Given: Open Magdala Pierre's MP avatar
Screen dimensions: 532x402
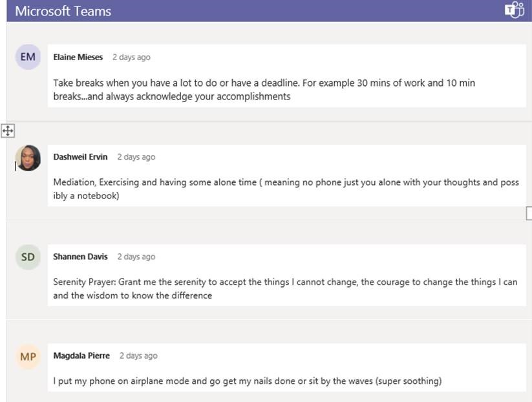Looking at the screenshot, I should (28, 356).
